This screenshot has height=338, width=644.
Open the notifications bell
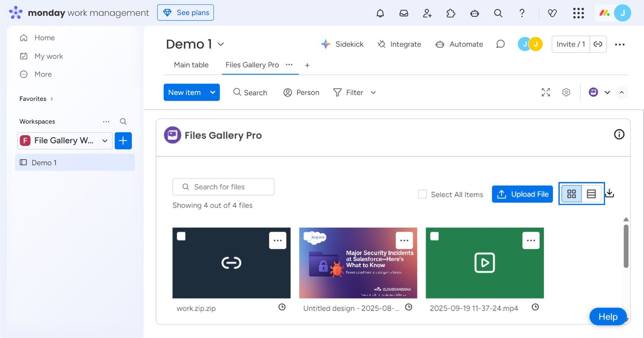(380, 13)
